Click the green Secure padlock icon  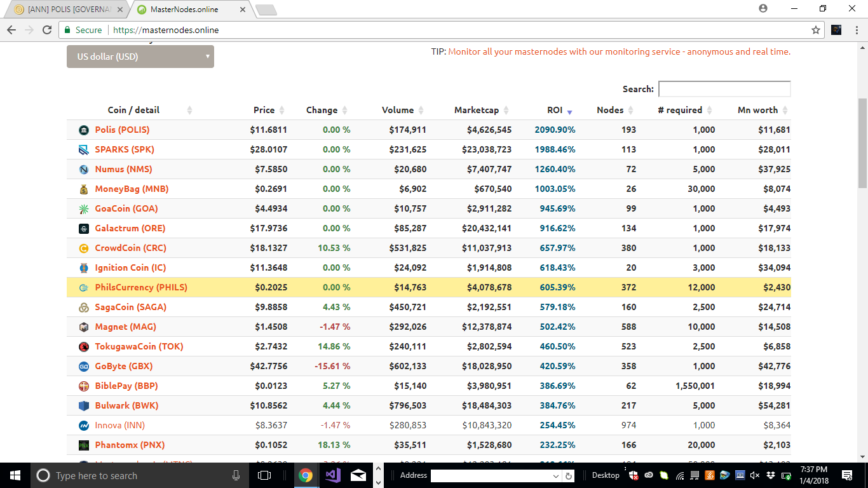pos(67,30)
